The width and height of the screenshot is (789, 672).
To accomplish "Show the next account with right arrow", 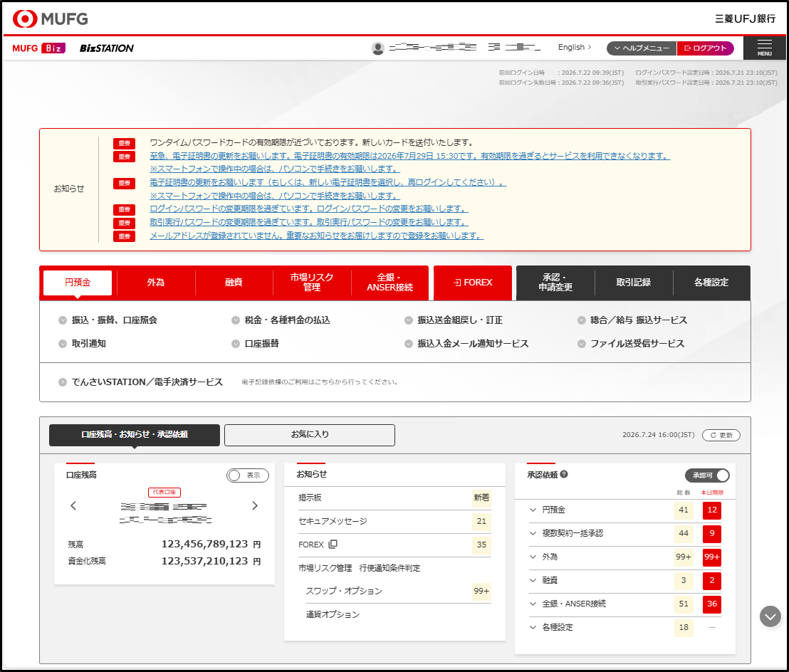I will click(255, 505).
